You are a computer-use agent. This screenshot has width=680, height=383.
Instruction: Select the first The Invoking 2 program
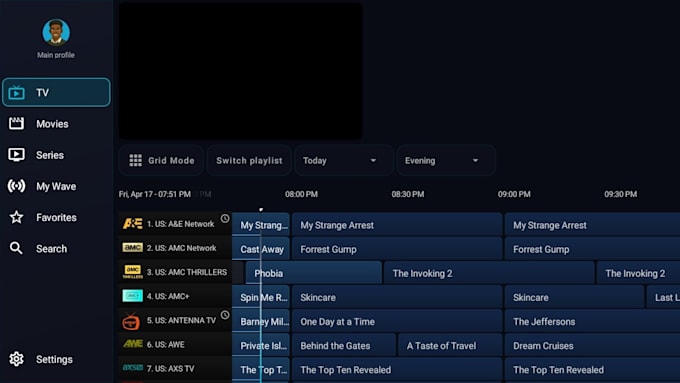pos(489,273)
